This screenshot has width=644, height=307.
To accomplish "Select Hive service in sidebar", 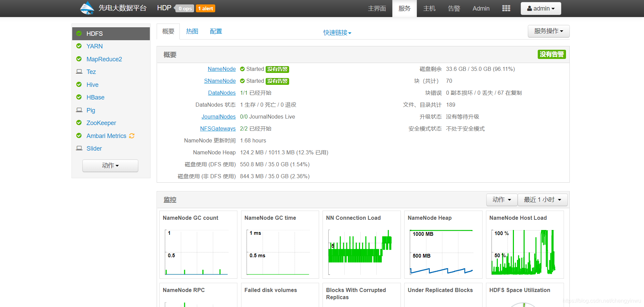I will click(92, 85).
